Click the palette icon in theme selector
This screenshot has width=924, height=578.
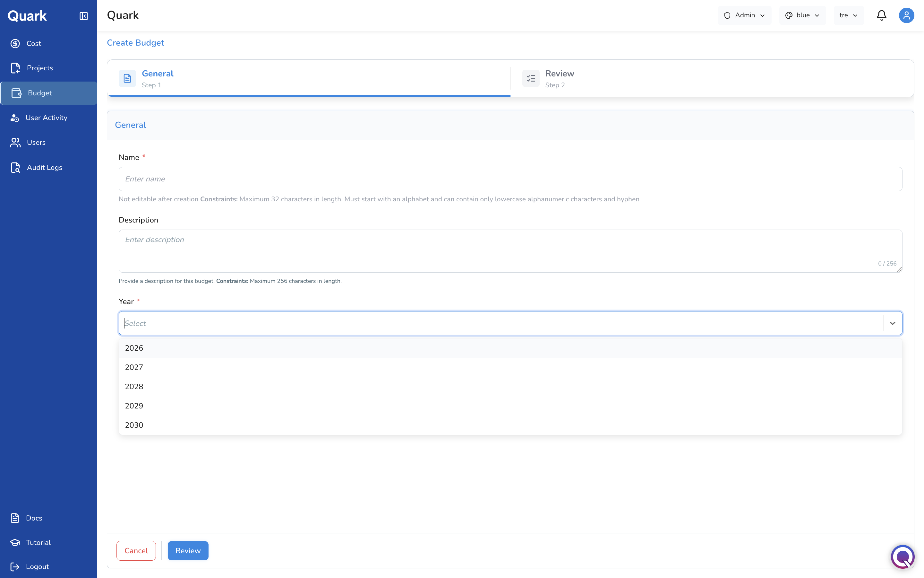(789, 15)
